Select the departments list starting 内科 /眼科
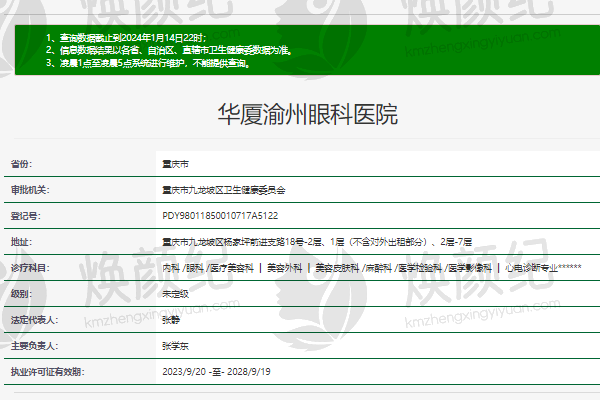The height and width of the screenshot is (400, 600). pyautogui.click(x=372, y=268)
